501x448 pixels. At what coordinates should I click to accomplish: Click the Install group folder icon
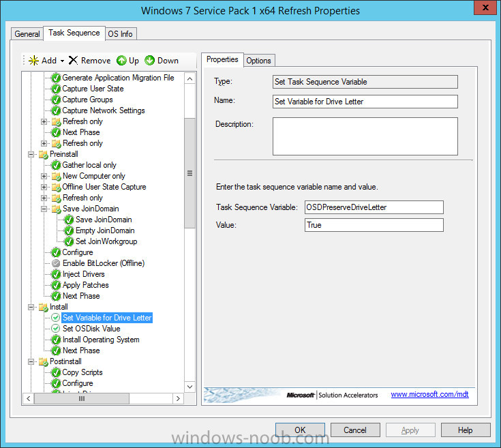pos(43,307)
